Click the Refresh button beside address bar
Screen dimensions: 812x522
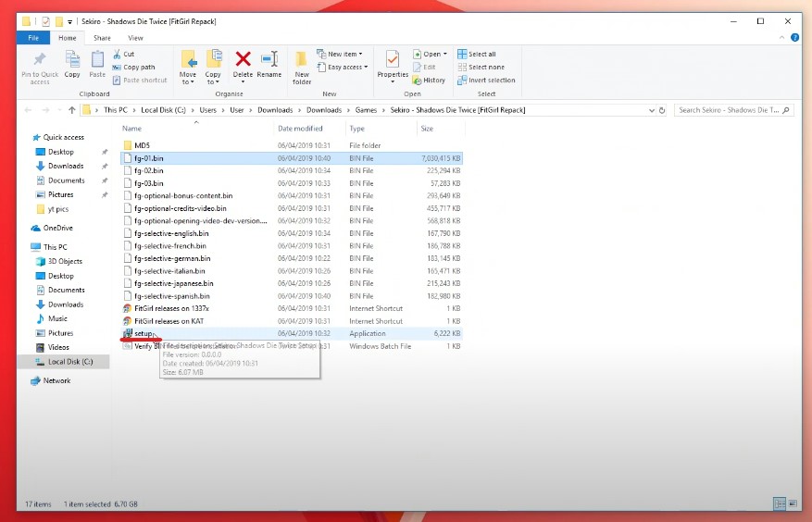(x=662, y=110)
